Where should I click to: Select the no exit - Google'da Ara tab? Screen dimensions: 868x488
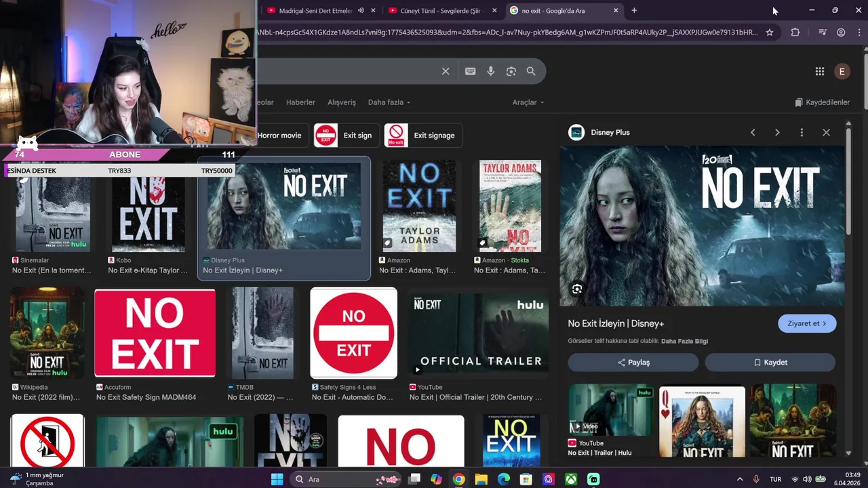[564, 10]
